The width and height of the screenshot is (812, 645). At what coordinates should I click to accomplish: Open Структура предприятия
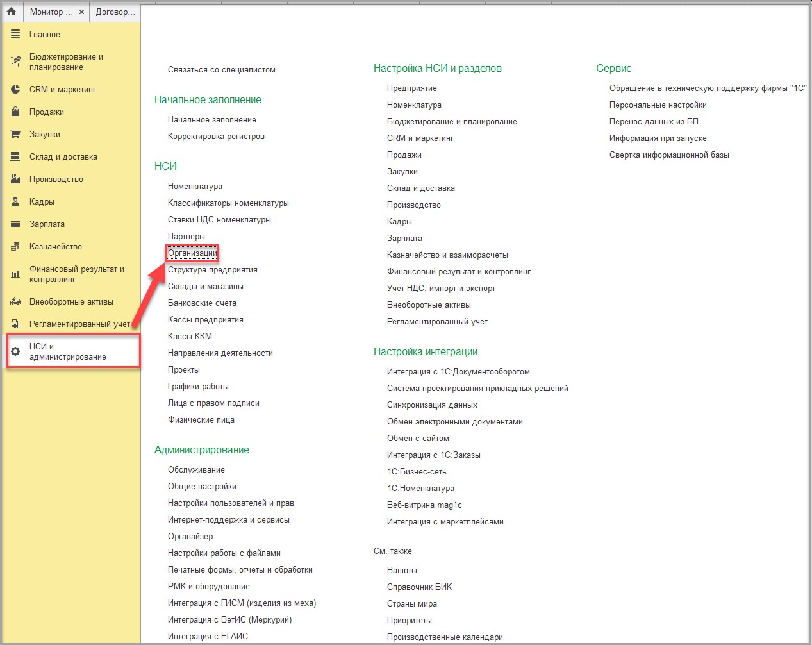click(x=213, y=269)
